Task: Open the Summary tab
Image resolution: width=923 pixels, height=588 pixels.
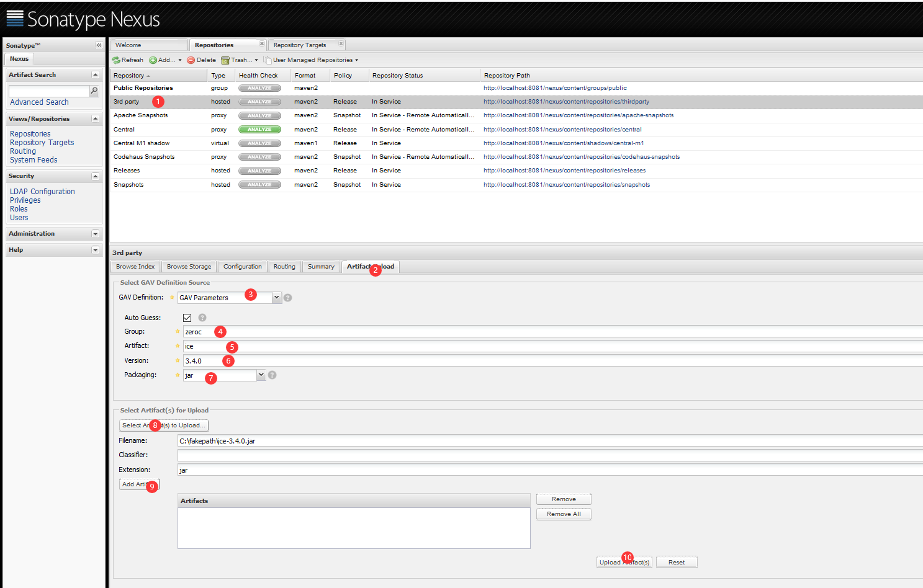Action: tap(321, 267)
